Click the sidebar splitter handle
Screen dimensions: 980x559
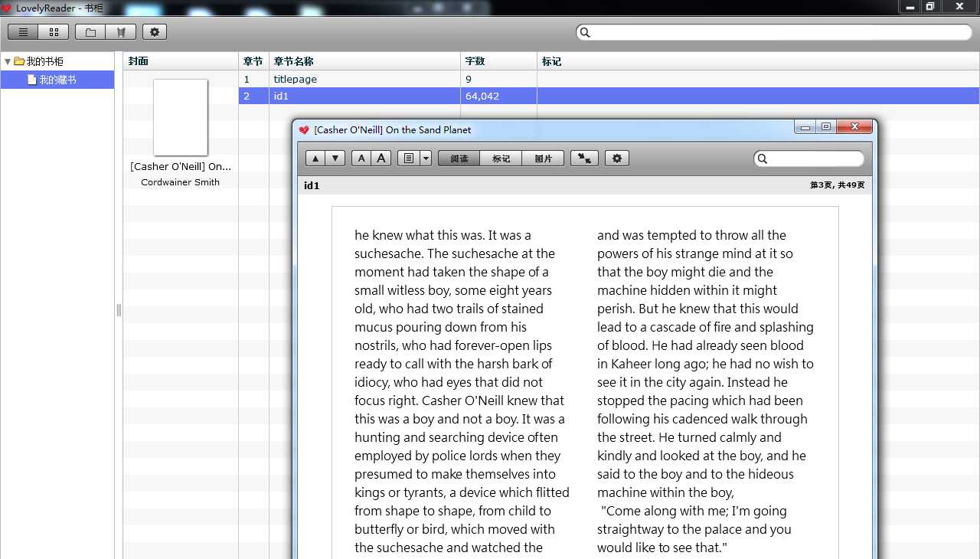[119, 310]
